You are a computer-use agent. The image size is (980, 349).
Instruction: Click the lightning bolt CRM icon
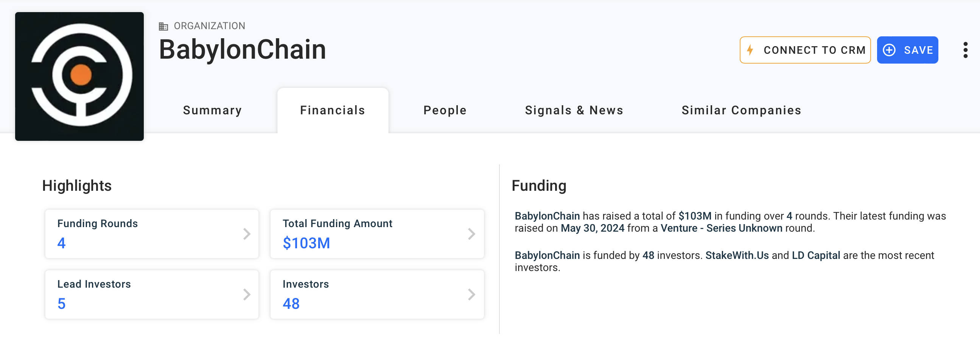[750, 50]
